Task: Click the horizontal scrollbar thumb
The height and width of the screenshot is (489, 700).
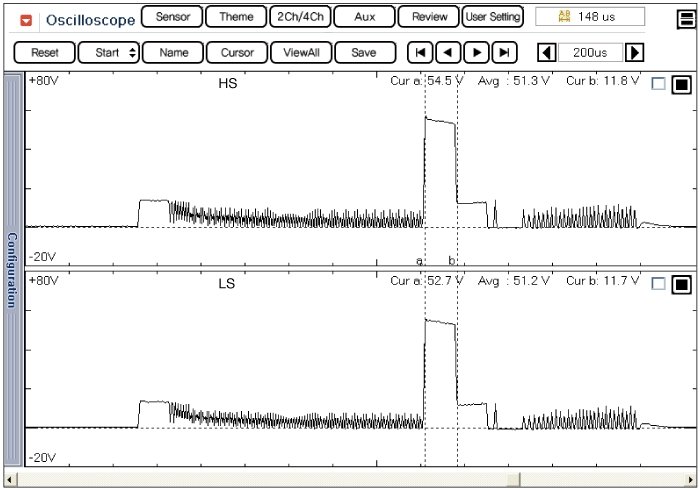Action: coord(513,480)
